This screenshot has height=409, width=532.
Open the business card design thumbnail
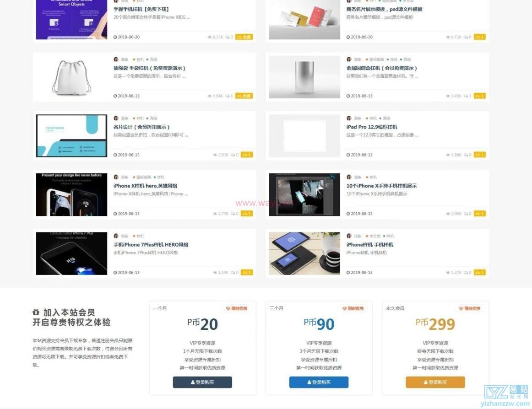[71, 136]
